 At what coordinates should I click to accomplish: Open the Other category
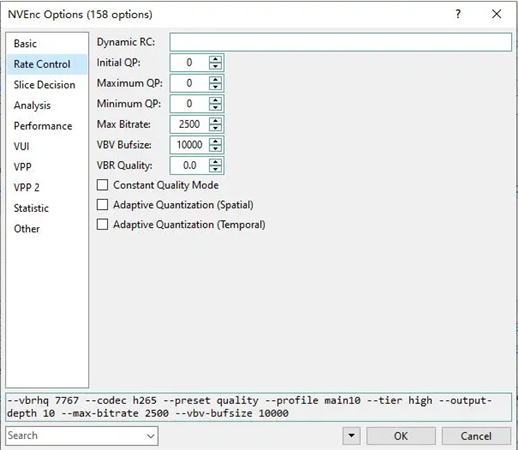[47, 229]
